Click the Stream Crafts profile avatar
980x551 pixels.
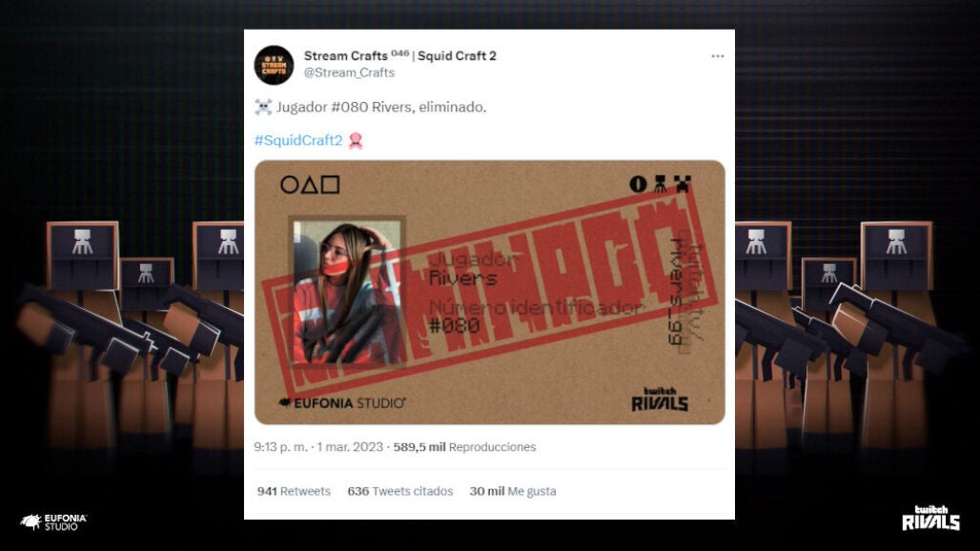(x=274, y=65)
